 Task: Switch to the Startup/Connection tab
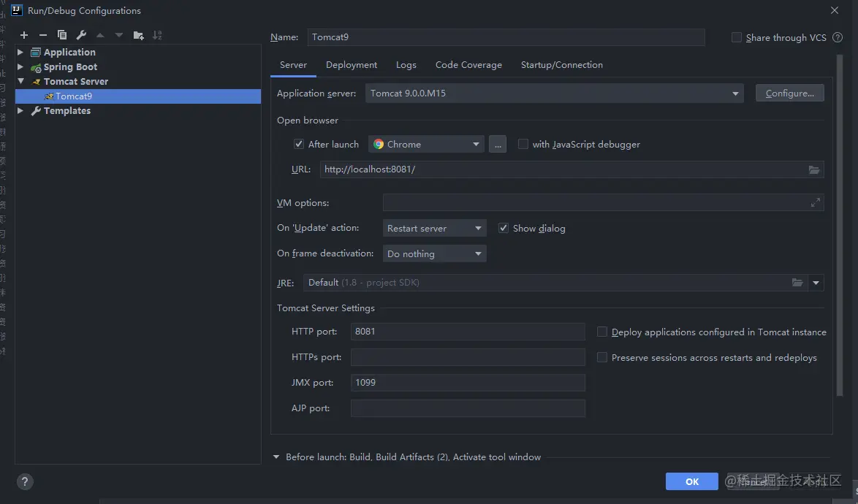click(562, 65)
